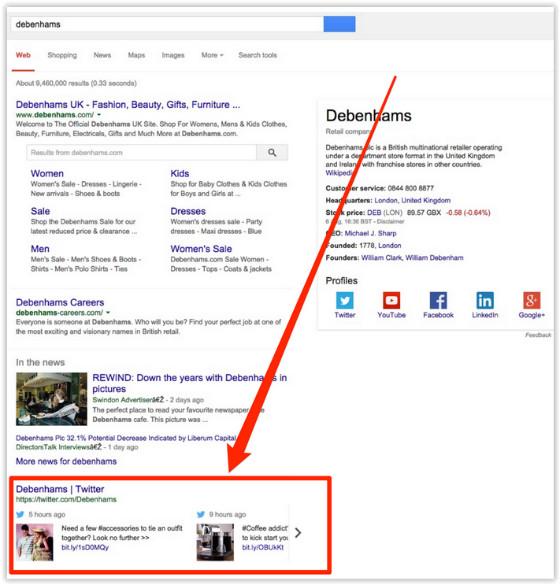Open bit.ly/1sD0MQy tweet link
The image size is (560, 585).
coord(85,547)
